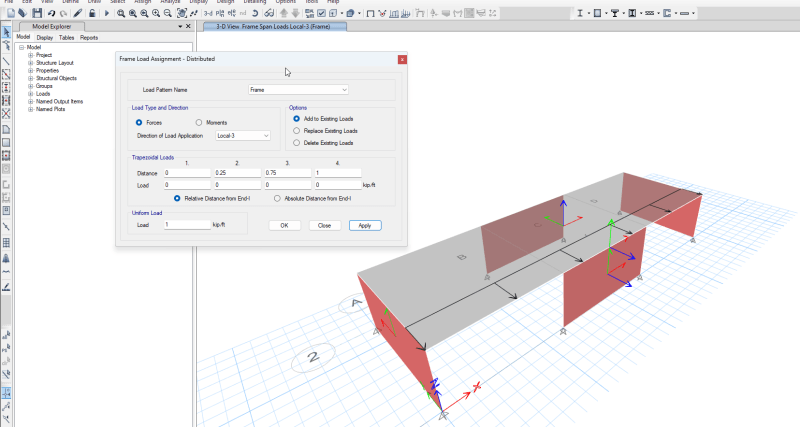Click the Lock model padlock icon
This screenshot has width=800, height=427.
(x=92, y=13)
